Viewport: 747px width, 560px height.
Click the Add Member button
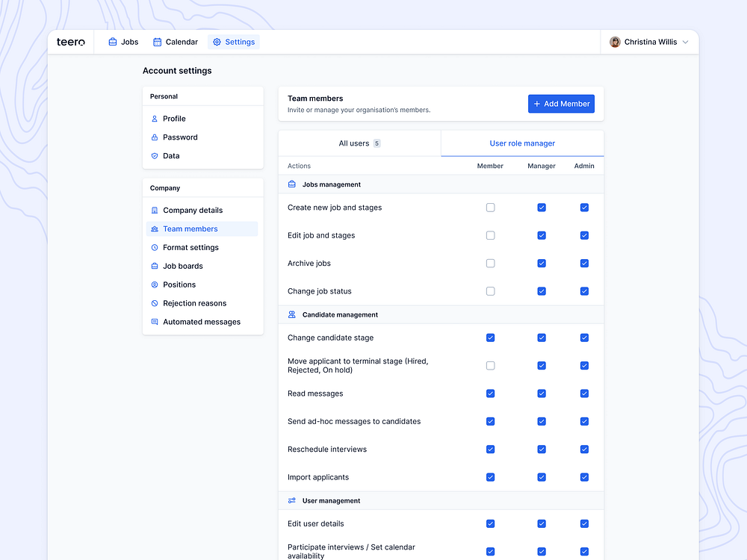pos(561,104)
